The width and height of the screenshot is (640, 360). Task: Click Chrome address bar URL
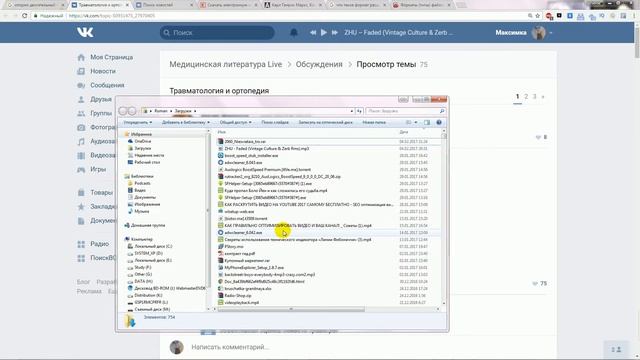[x=112, y=16]
